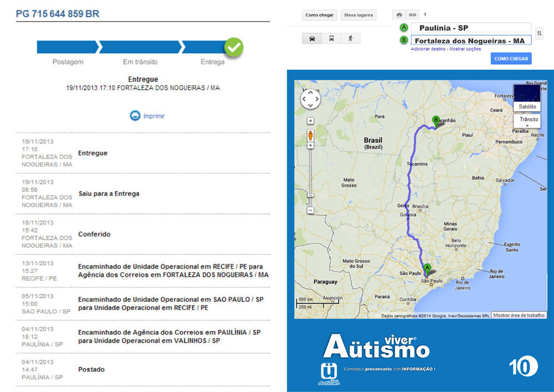Click the map print icon
Screen dimensions: 554x392
[399, 15]
